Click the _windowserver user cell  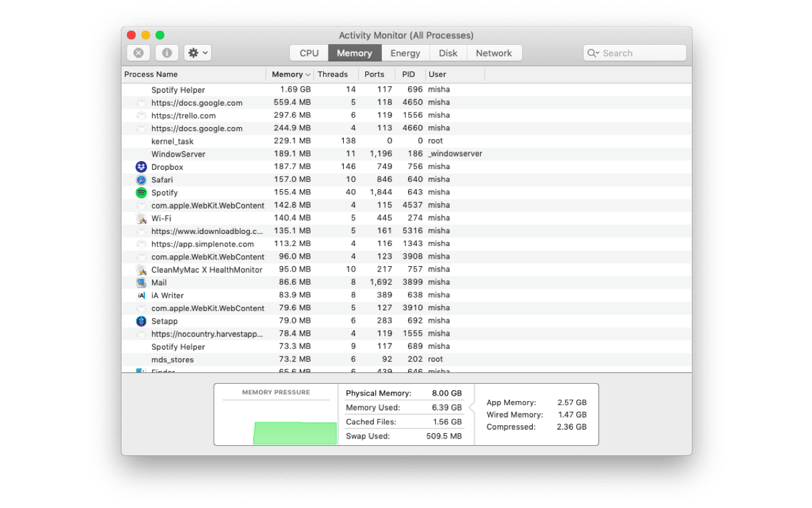(455, 154)
